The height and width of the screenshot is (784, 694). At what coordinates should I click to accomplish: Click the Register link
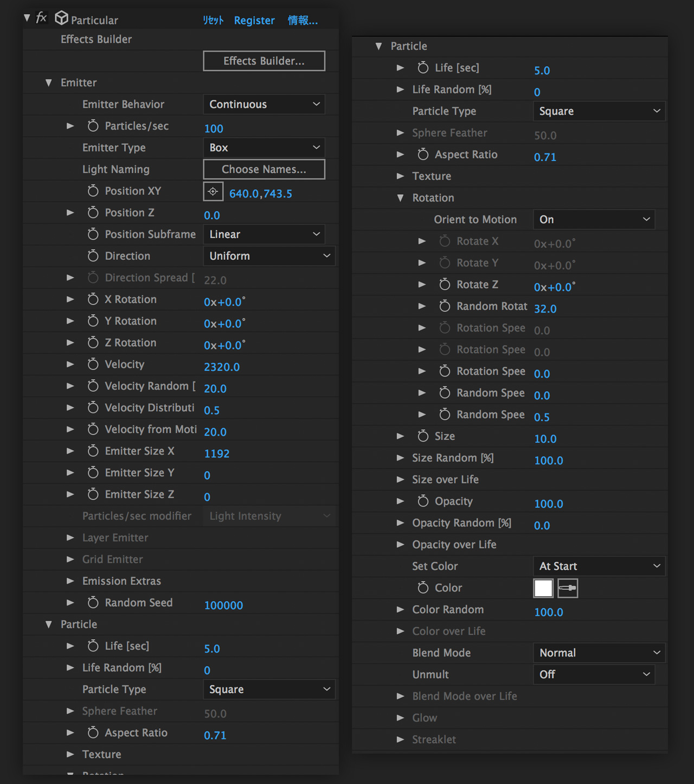point(254,21)
